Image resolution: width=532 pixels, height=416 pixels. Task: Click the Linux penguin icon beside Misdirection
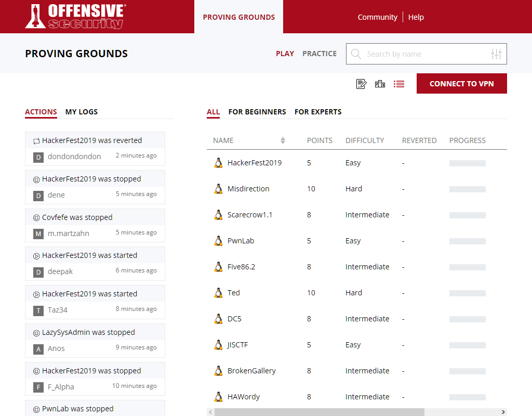(219, 189)
